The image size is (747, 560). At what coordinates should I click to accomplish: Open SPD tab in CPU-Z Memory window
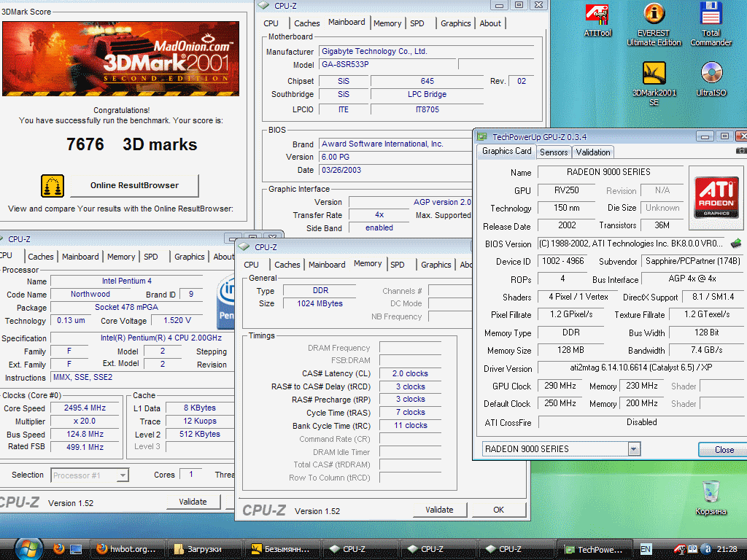point(398,265)
